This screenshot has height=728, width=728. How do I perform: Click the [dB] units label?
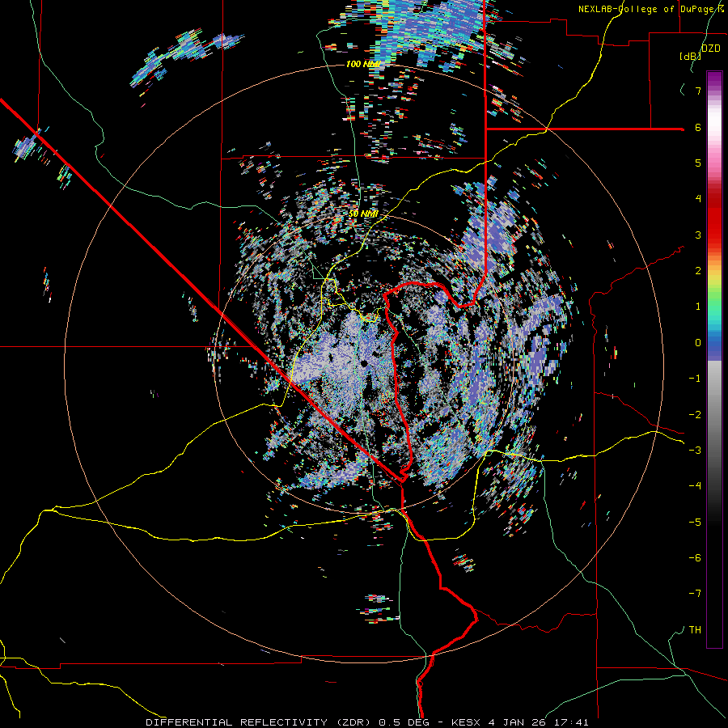[690, 56]
